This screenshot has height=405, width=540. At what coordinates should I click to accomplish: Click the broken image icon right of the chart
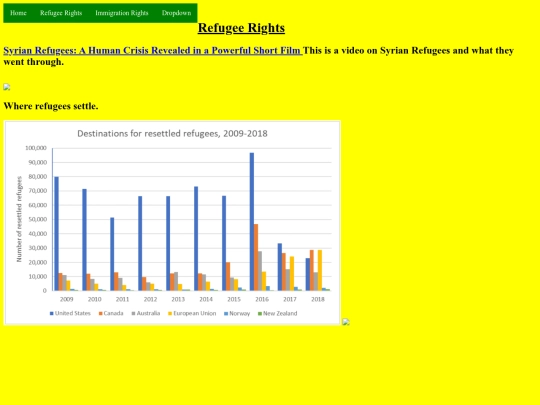[x=346, y=322]
